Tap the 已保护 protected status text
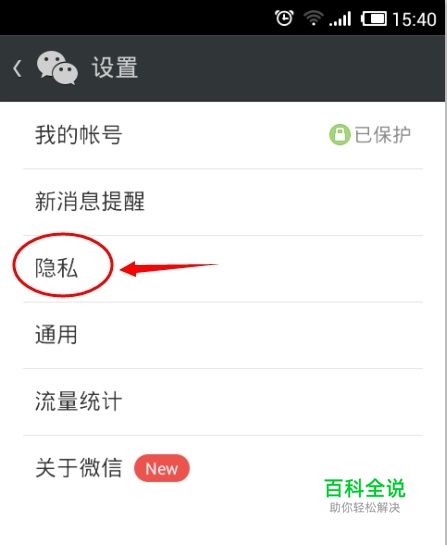The width and height of the screenshot is (447, 545). click(382, 135)
